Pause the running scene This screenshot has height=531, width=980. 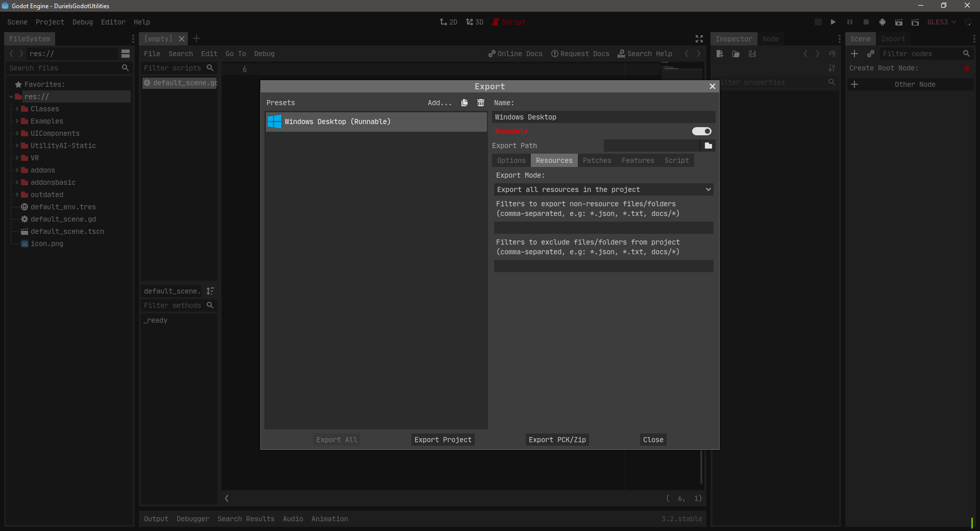(x=850, y=22)
